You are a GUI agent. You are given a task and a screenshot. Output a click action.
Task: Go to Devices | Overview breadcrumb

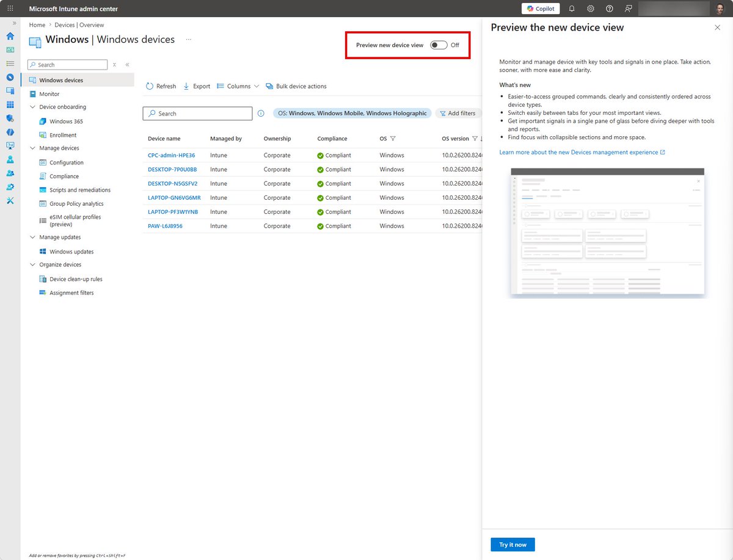click(79, 25)
